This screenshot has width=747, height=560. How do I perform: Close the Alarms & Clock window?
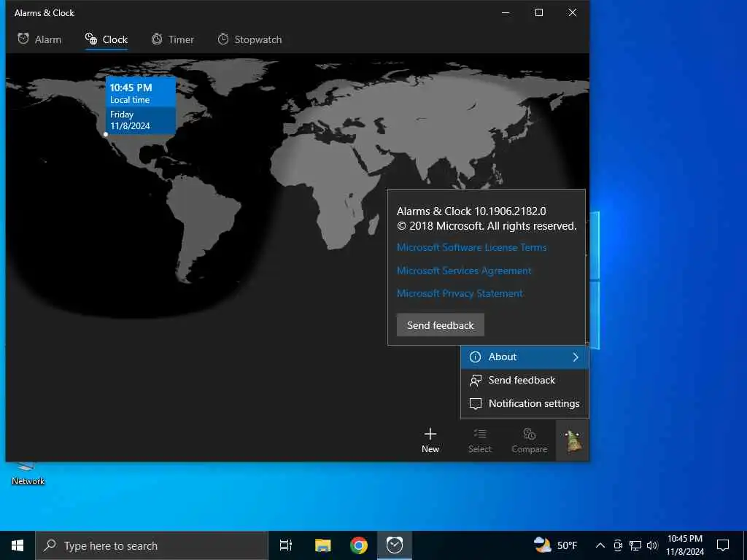(x=572, y=13)
